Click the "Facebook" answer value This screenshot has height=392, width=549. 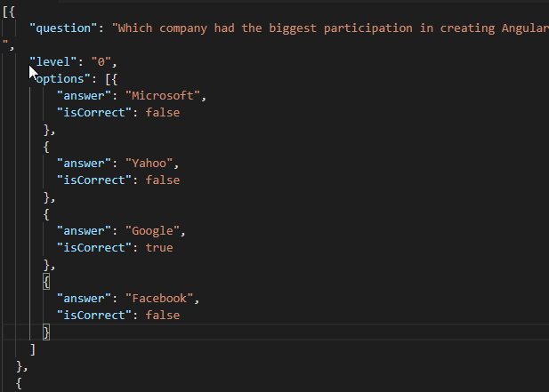pos(159,299)
